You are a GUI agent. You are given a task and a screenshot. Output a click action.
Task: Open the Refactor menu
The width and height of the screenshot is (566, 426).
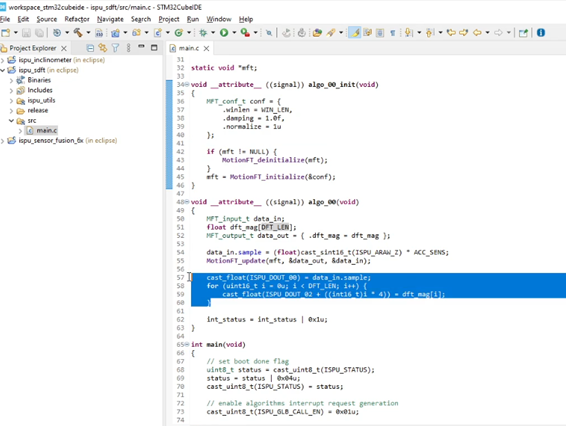tap(77, 19)
